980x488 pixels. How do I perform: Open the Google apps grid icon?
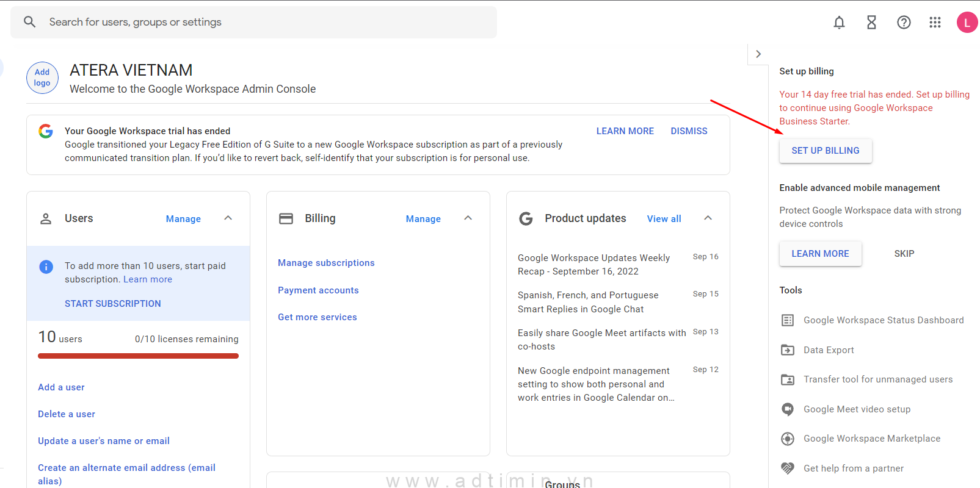(935, 23)
